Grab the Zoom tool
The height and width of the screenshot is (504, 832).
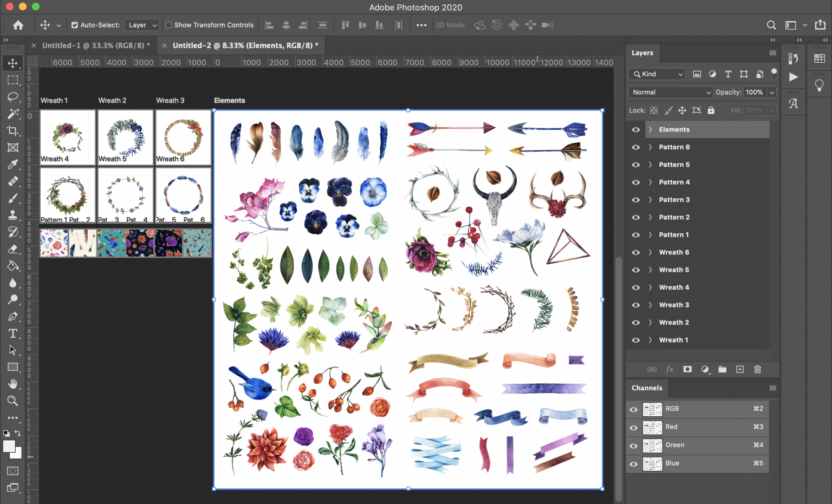(12, 401)
